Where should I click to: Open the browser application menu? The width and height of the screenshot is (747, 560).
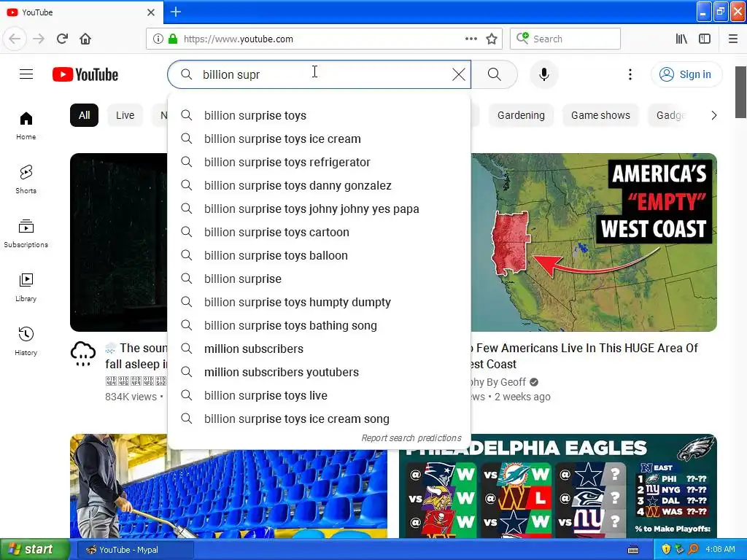tap(733, 39)
